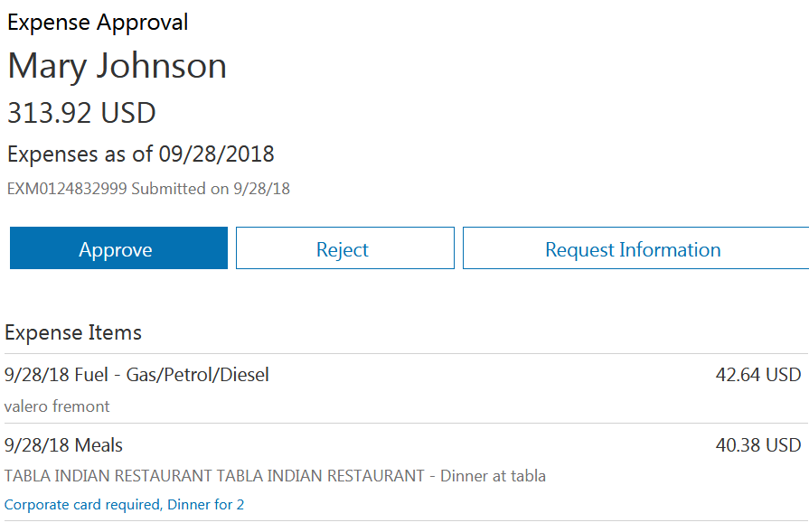Screen dimensions: 809x532
Task: Open the Meals expense item
Action: point(99,445)
